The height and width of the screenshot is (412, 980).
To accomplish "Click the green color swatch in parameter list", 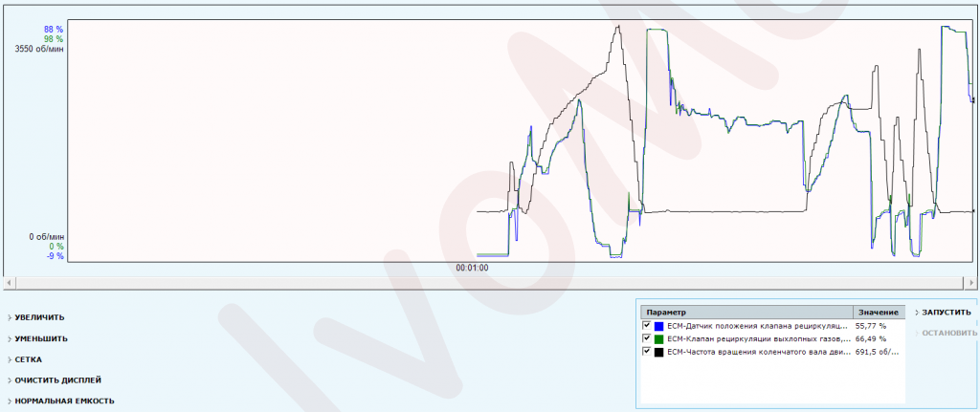I will 658,338.
